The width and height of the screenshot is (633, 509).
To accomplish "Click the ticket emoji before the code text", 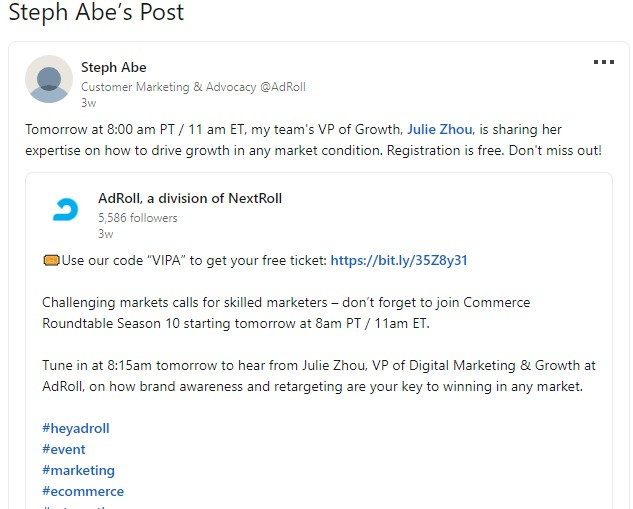I will tap(50, 261).
